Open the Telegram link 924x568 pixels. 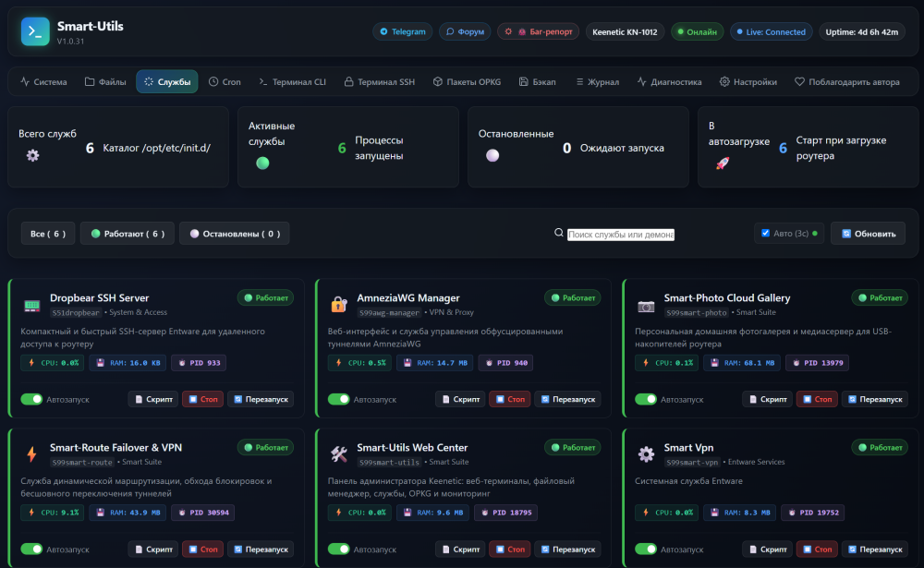pos(403,31)
